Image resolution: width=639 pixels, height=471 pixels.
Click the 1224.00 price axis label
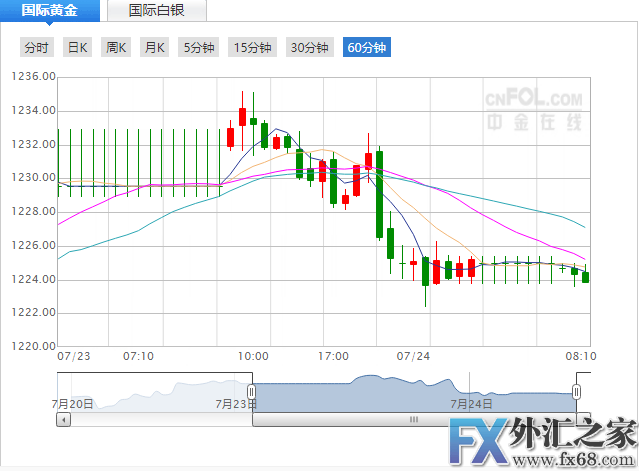point(33,279)
